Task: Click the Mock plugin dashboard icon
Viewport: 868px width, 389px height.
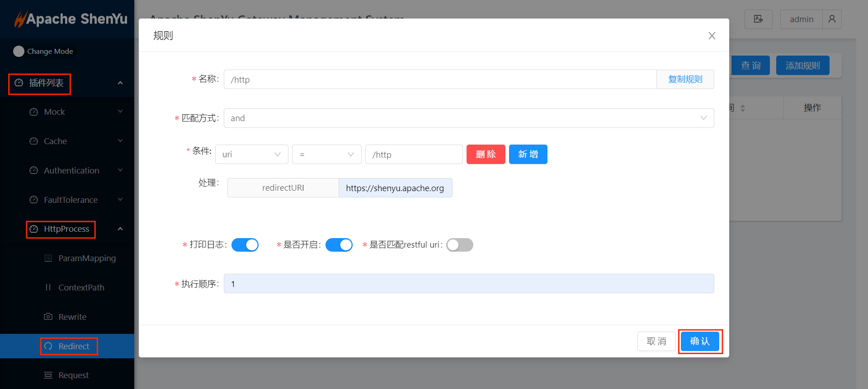Action: 33,112
